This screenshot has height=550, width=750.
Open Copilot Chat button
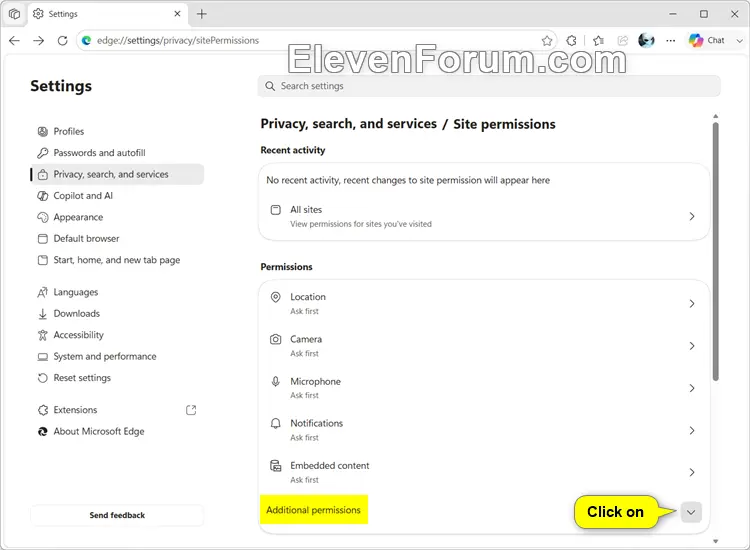[x=706, y=41]
